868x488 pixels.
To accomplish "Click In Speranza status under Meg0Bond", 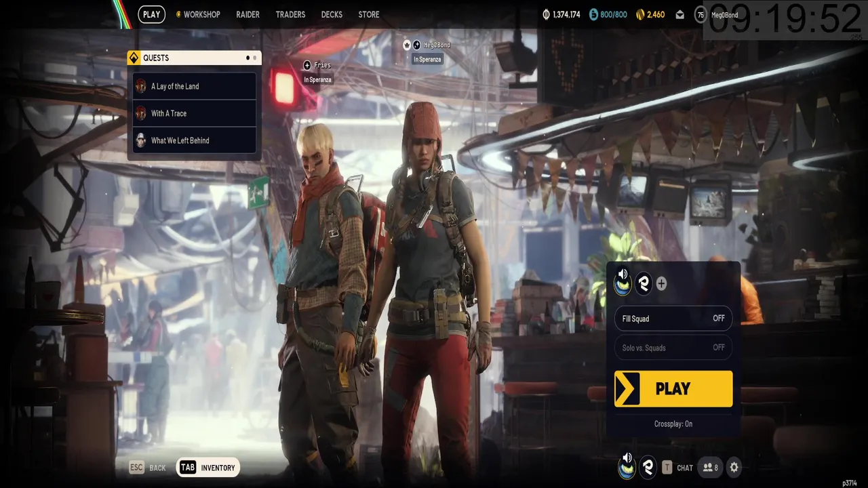I will (427, 60).
